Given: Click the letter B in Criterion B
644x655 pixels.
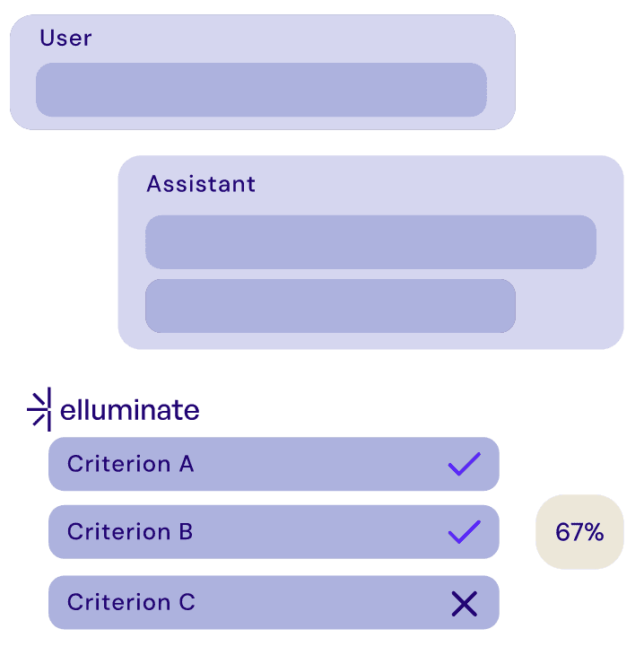Looking at the screenshot, I should [187, 531].
